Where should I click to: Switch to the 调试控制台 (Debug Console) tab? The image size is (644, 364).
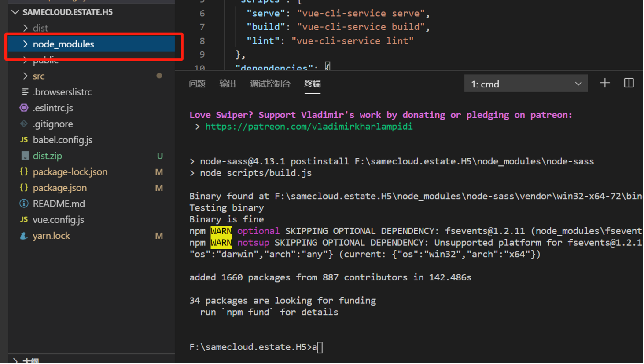coord(270,84)
